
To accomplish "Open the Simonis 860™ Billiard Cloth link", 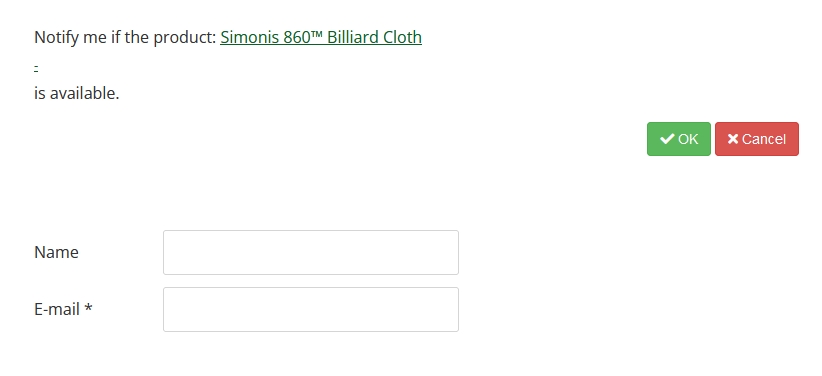I will 321,37.
